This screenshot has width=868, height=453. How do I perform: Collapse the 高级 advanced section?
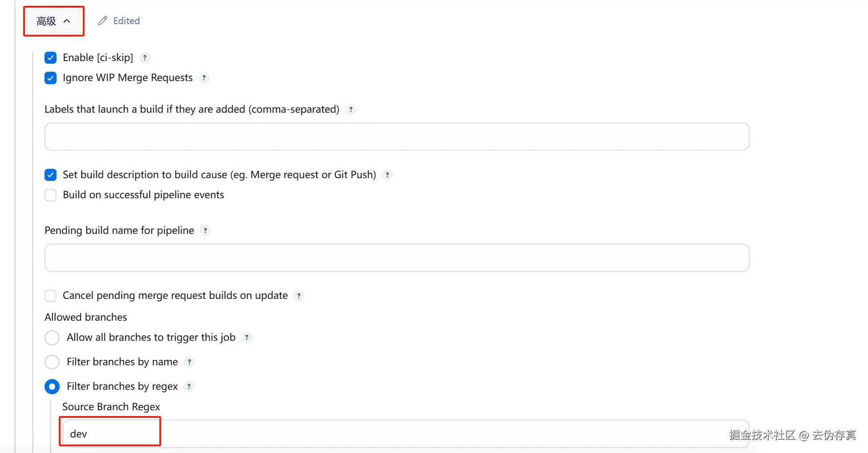coord(53,21)
